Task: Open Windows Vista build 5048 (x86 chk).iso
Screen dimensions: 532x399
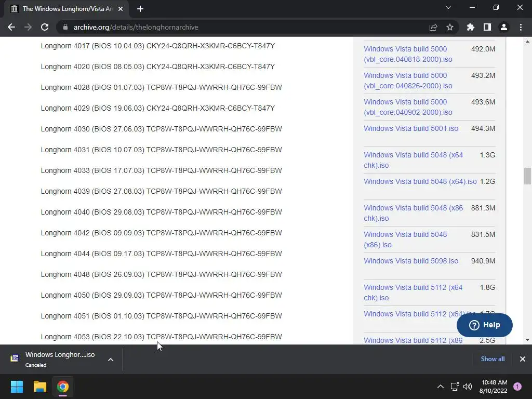Action: click(413, 212)
